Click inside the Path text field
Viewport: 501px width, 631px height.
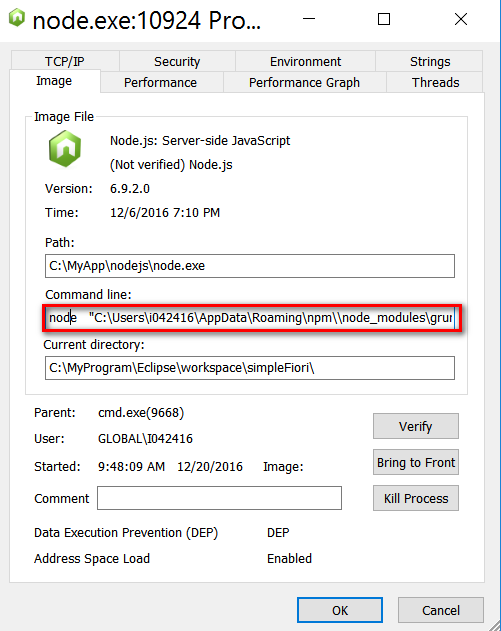pos(250,266)
